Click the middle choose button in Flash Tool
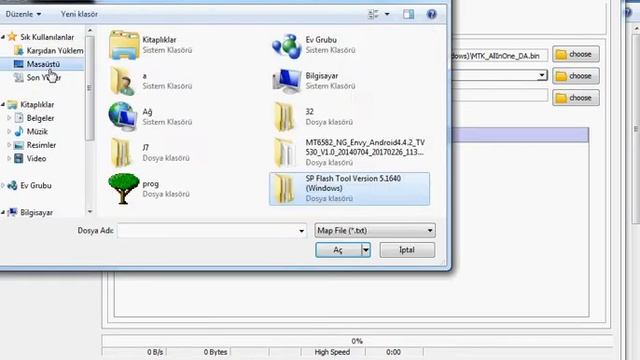640x360 pixels. click(x=576, y=76)
